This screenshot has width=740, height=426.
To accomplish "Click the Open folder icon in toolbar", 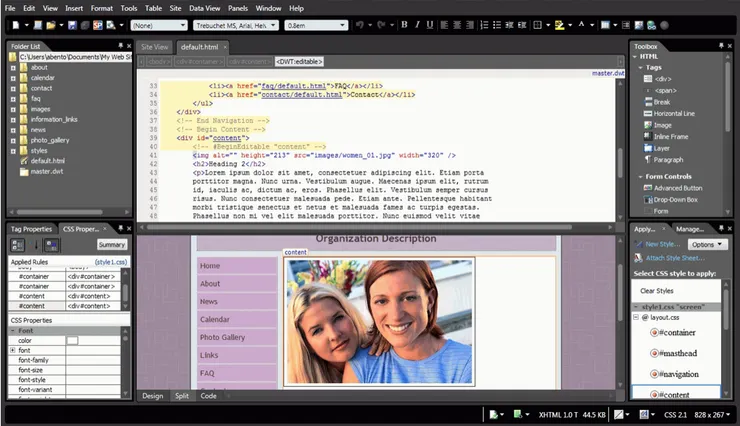I will pyautogui.click(x=50, y=25).
